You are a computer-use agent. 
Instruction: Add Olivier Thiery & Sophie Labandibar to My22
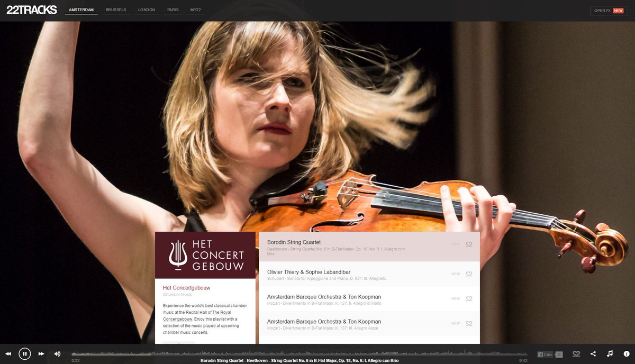coord(469,274)
